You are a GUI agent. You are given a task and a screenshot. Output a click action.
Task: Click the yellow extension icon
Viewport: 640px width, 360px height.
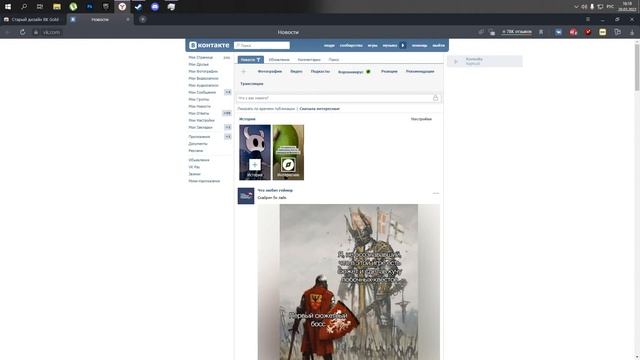[602, 32]
